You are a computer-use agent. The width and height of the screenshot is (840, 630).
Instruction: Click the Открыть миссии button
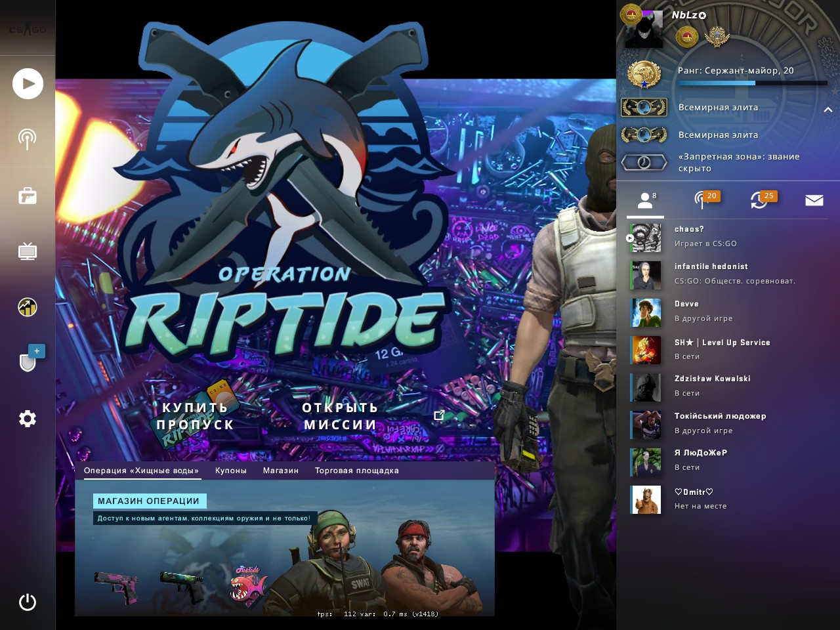(x=340, y=416)
